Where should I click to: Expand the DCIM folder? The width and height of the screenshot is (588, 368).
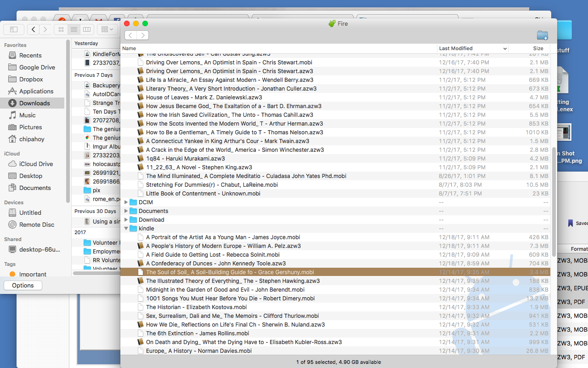coord(126,202)
